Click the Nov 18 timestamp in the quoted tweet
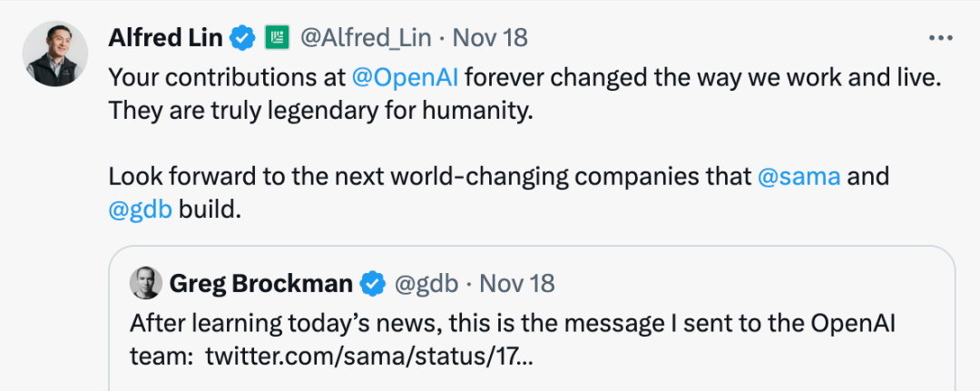This screenshot has height=391, width=980. [517, 284]
